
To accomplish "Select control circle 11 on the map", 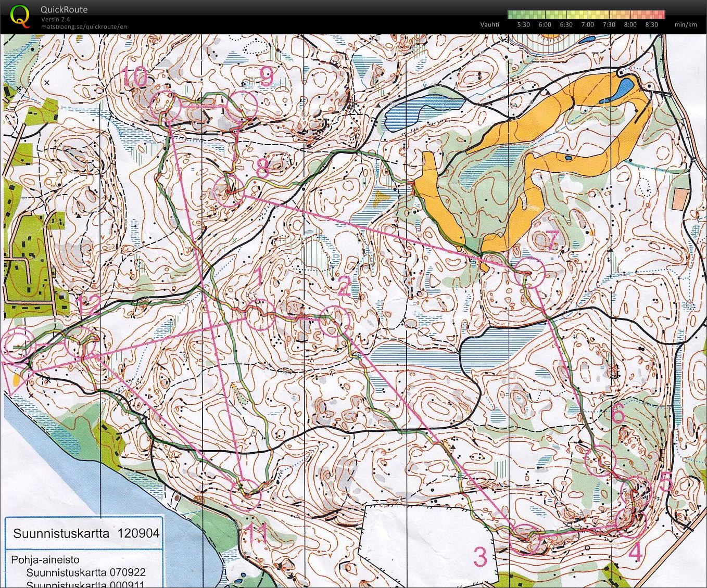I will click(245, 495).
